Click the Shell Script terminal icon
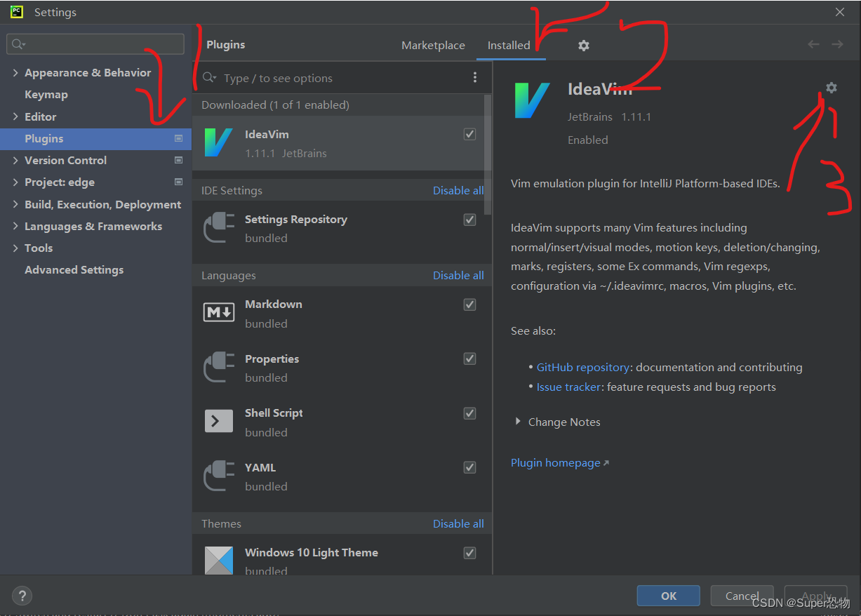This screenshot has width=861, height=616. point(218,421)
